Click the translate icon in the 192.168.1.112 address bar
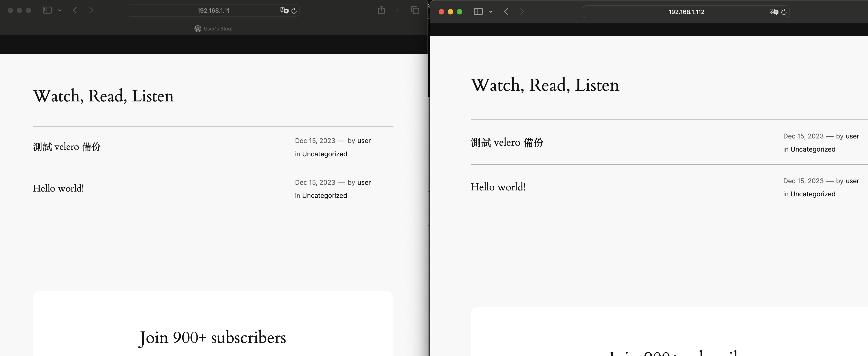This screenshot has width=868, height=356. coord(774,12)
